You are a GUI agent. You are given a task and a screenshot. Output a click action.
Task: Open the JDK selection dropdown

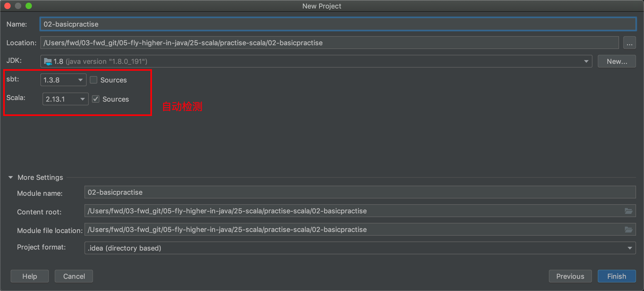point(586,61)
